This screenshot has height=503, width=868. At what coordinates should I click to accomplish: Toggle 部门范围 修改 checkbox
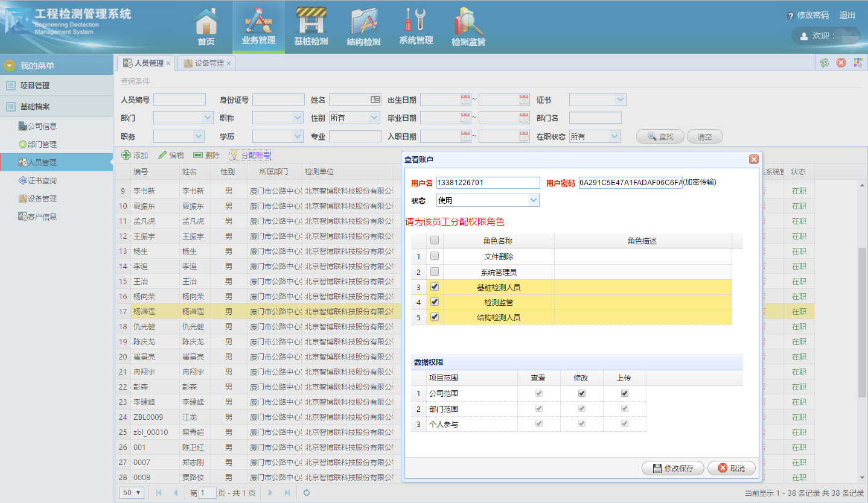click(x=582, y=408)
